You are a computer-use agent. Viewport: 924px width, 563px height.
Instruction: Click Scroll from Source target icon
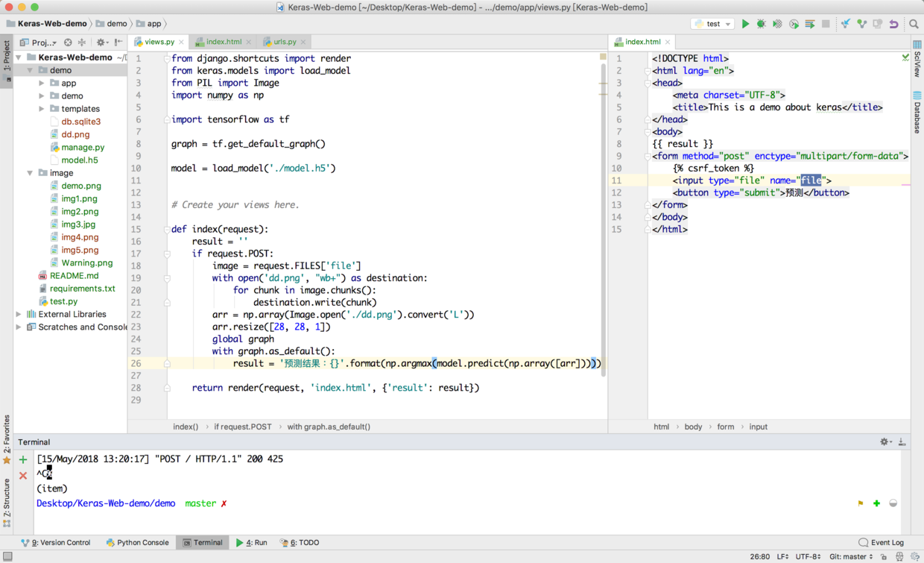68,43
